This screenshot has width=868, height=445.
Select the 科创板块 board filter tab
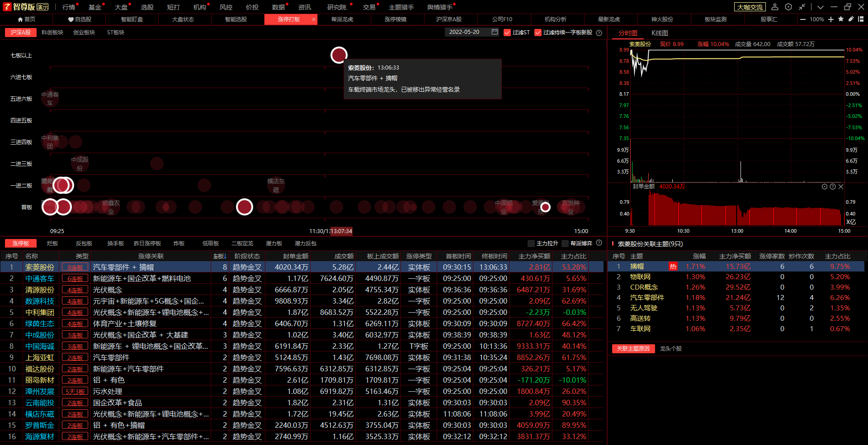pos(52,33)
